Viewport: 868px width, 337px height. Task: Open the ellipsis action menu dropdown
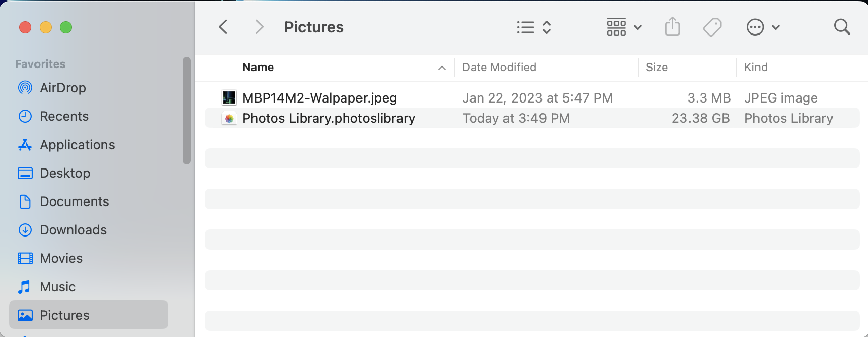[x=763, y=27]
